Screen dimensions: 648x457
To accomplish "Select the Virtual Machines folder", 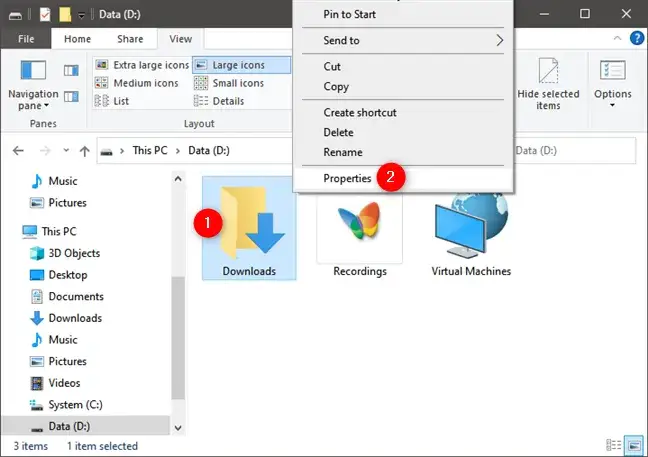I will click(x=471, y=231).
